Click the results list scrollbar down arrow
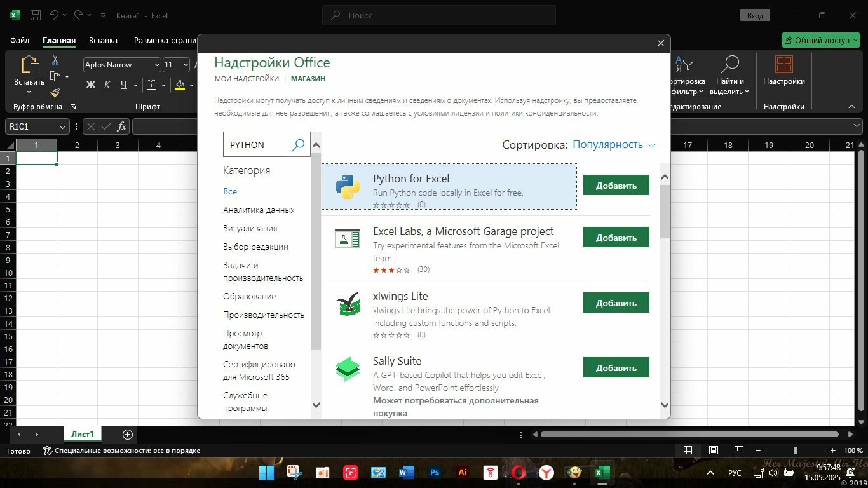The height and width of the screenshot is (488, 868). (x=665, y=405)
